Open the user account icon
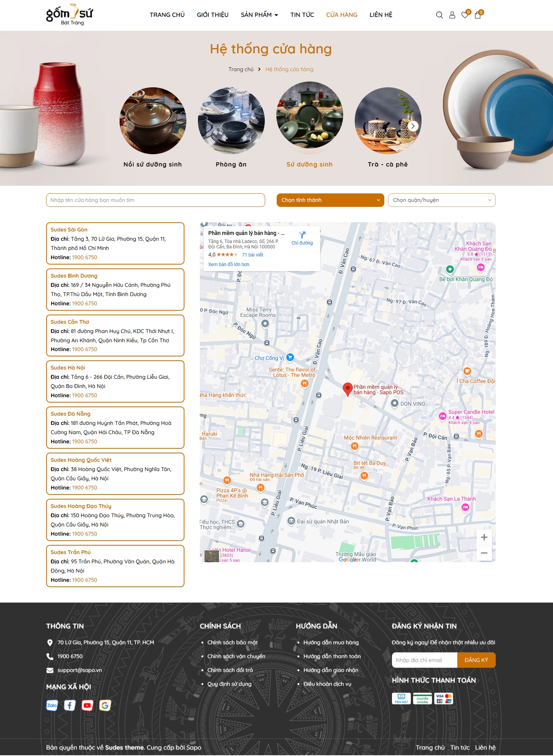The image size is (553, 756). (452, 15)
